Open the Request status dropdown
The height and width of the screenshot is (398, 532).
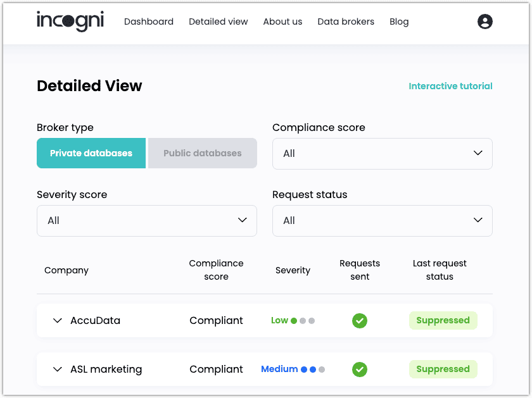click(x=383, y=221)
